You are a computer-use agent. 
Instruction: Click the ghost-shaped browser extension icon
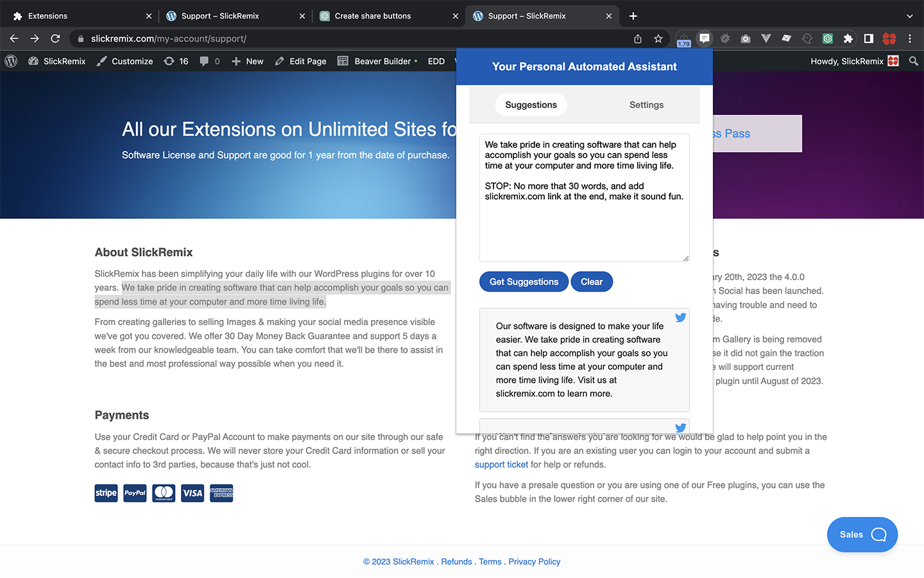tap(807, 39)
